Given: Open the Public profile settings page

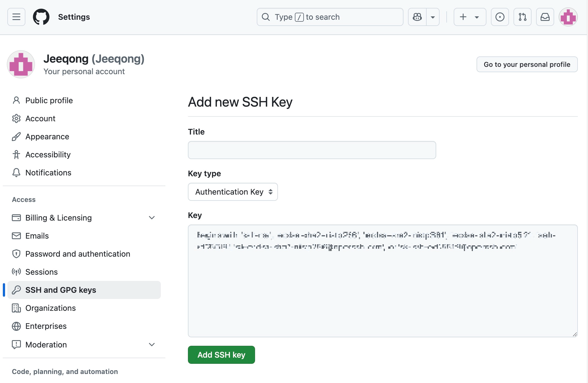Looking at the screenshot, I should point(49,100).
